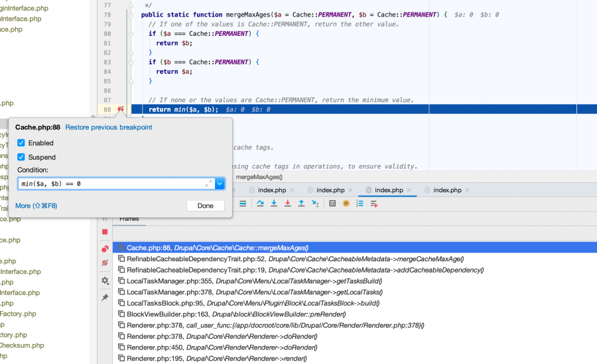
Task: Collapse code fold at line 78
Action: point(131,15)
